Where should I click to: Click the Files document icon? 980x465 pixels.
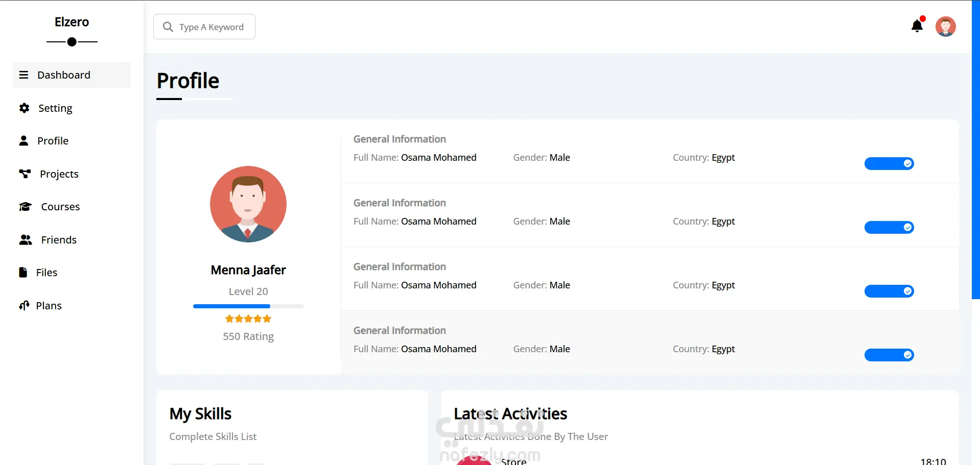(23, 272)
